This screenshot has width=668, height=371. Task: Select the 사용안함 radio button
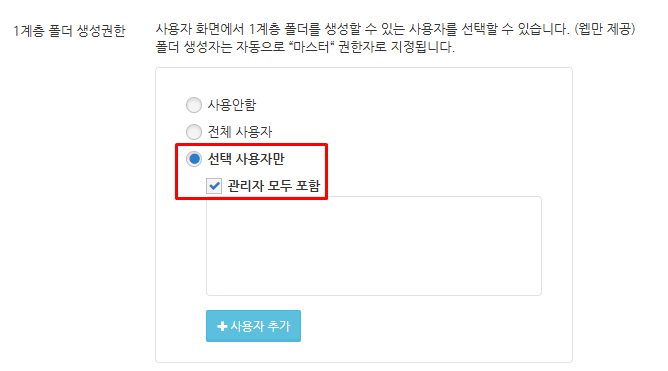pos(194,105)
